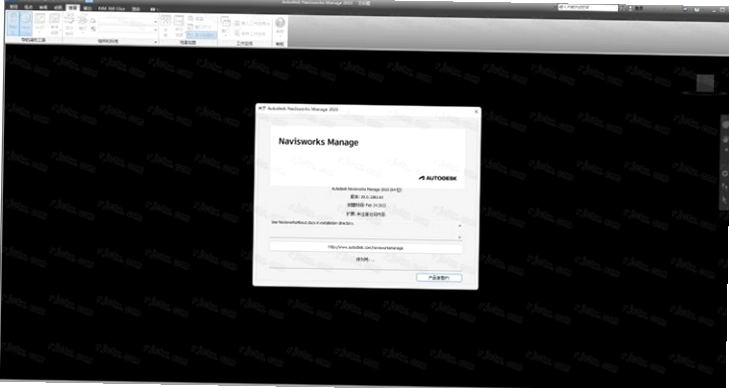Click the ViewCube in the scene corner
The image size is (729, 388).
click(705, 84)
